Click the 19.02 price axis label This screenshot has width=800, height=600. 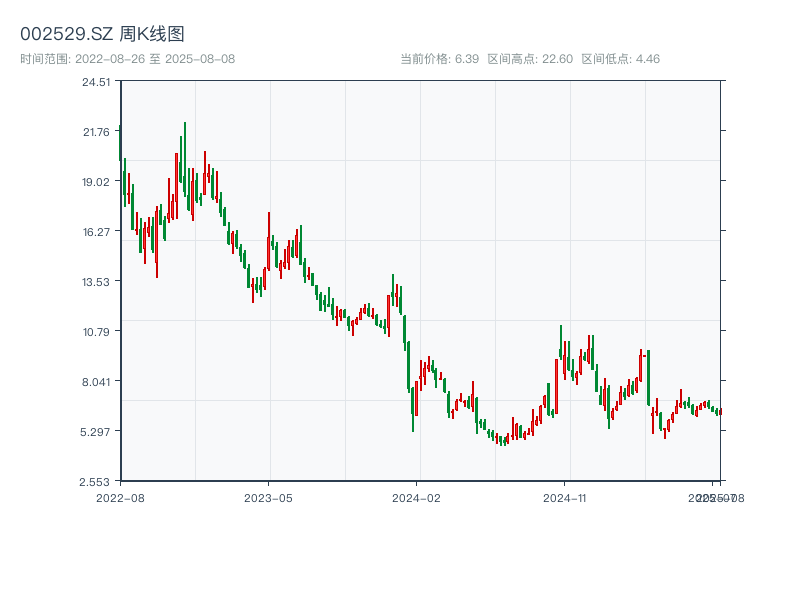click(96, 182)
